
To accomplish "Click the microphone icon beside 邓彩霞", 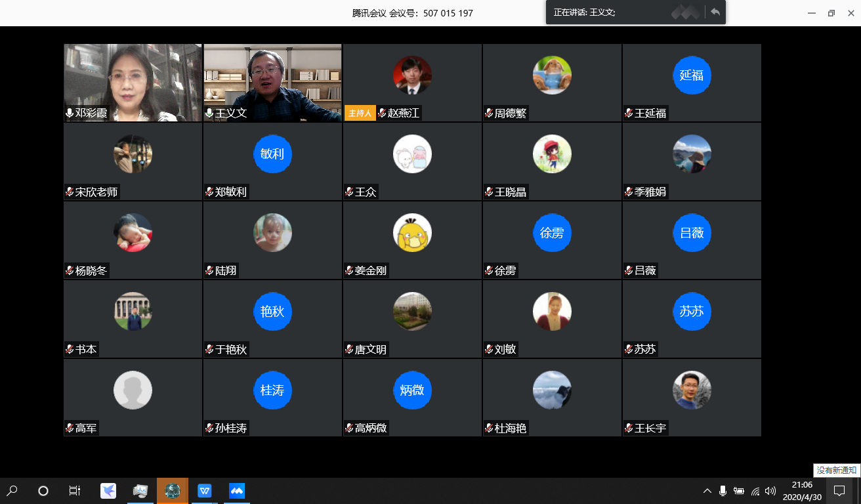I will coord(70,113).
